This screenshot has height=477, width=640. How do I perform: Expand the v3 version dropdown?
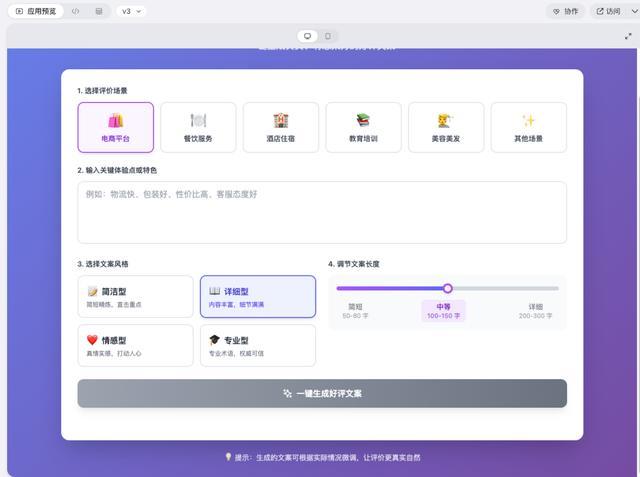[x=131, y=11]
